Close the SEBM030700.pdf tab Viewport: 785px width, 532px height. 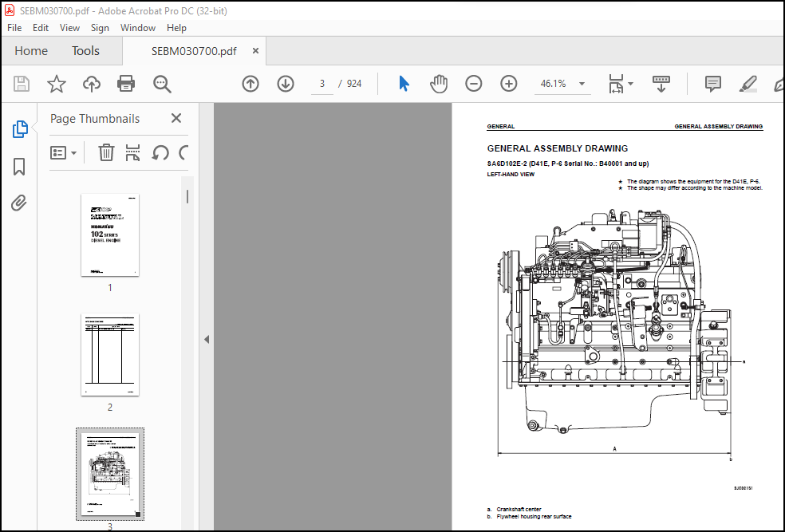pos(255,50)
